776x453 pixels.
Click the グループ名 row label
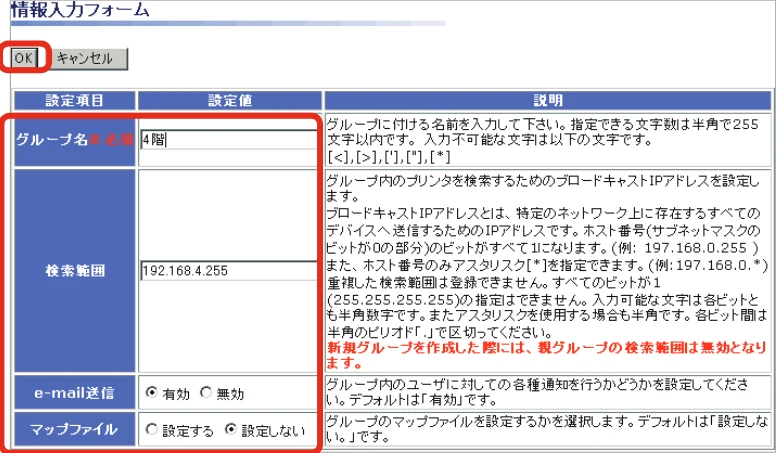pos(75,140)
